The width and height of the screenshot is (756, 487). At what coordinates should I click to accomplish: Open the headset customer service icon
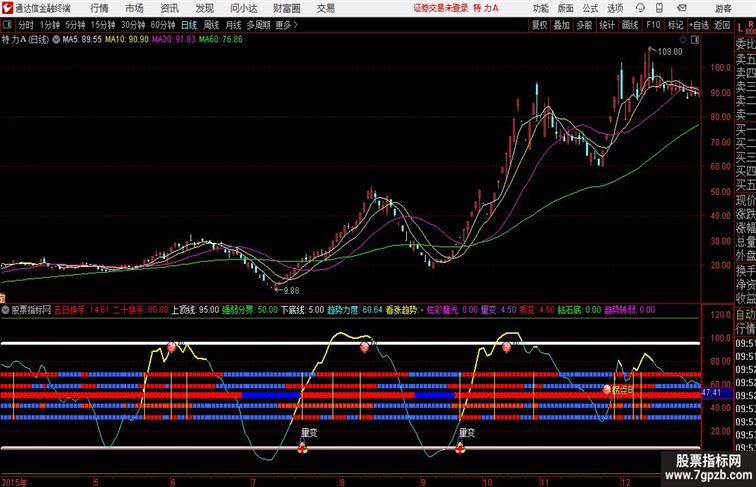click(x=640, y=8)
